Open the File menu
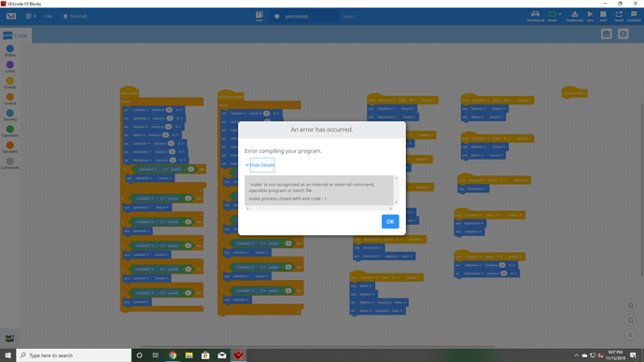The image size is (644, 362). (48, 17)
